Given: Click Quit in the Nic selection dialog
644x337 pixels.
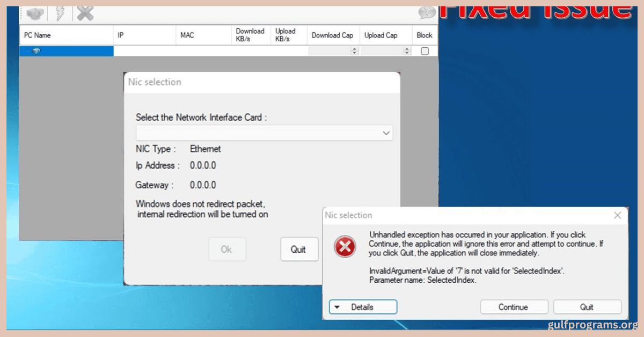Looking at the screenshot, I should click(x=299, y=249).
